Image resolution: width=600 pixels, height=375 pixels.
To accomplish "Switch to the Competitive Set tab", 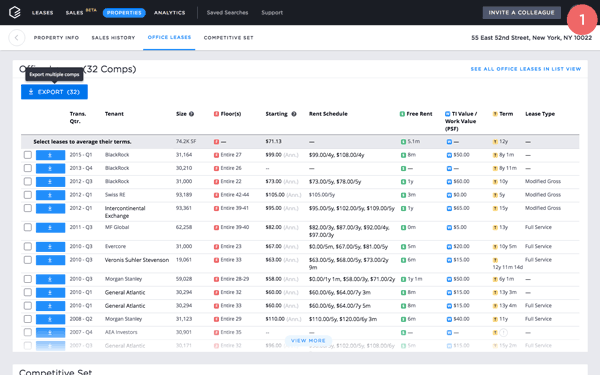I will click(228, 38).
